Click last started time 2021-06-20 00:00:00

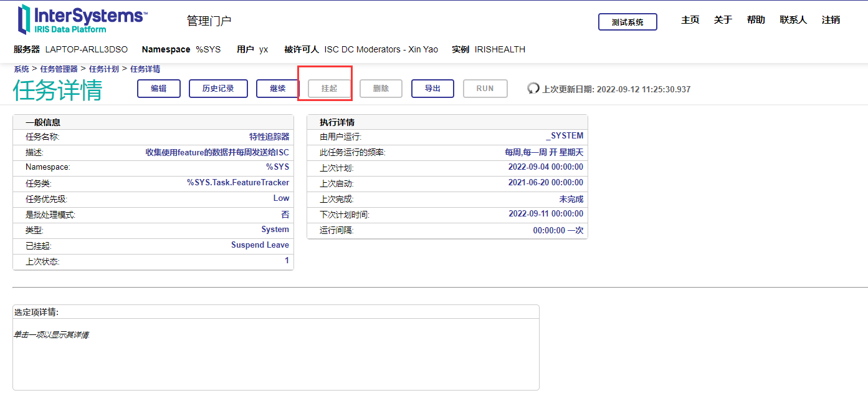click(x=546, y=182)
